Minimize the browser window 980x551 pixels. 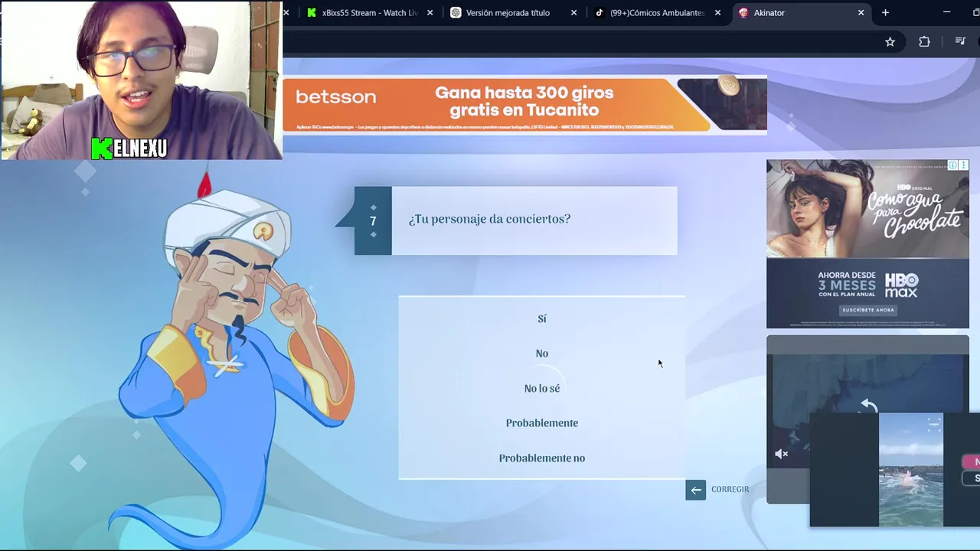pyautogui.click(x=946, y=12)
